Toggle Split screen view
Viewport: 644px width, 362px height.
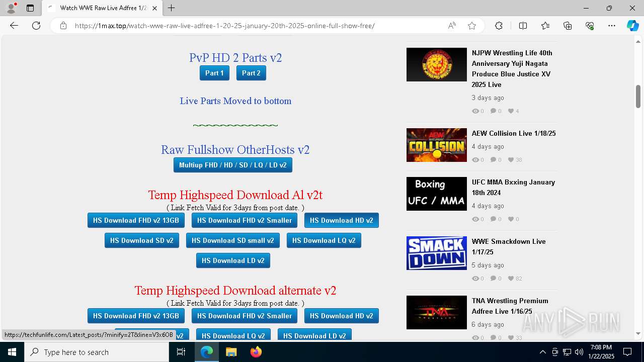[523, 26]
